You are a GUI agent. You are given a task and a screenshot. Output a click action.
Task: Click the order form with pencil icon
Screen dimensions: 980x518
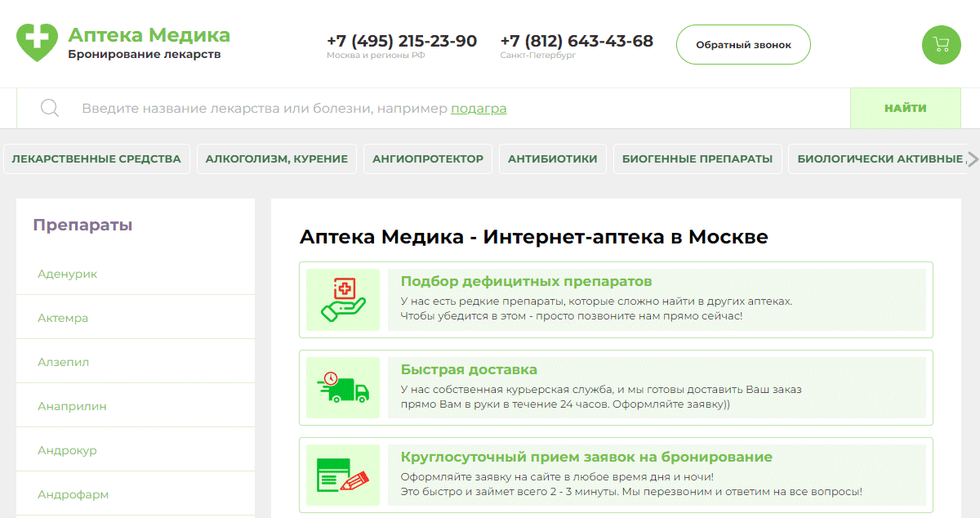click(343, 476)
